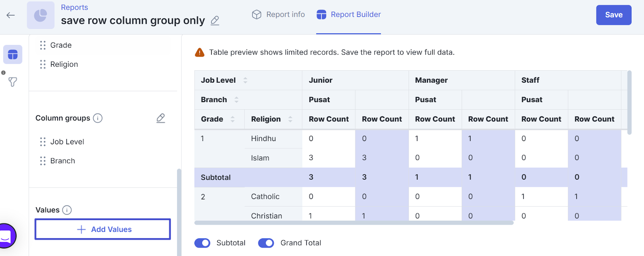The image size is (644, 256).
Task: Show info tooltip for Values
Action: point(67,210)
